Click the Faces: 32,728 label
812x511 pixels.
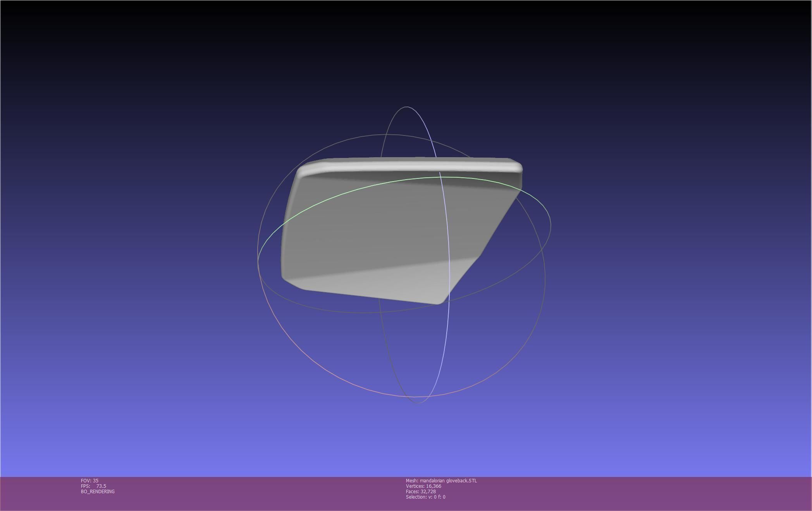tap(421, 492)
